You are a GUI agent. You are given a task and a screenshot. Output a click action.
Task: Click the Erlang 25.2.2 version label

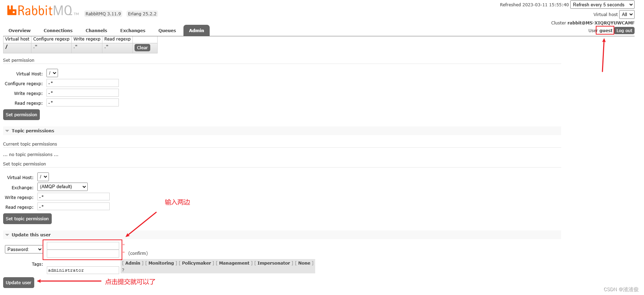click(142, 14)
